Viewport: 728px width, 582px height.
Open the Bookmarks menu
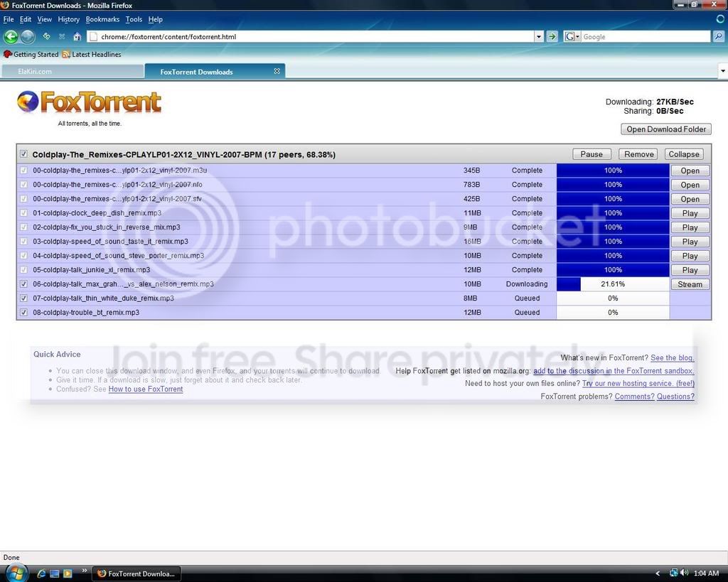(x=102, y=19)
